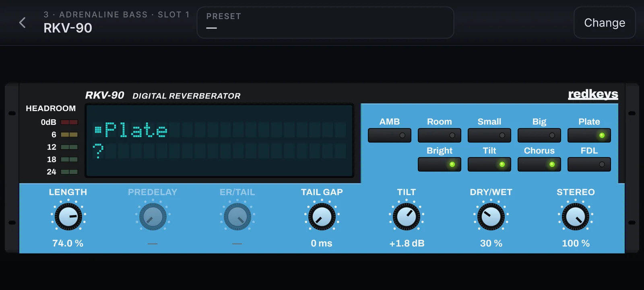
Task: Click the DRY/WET knob
Action: pyautogui.click(x=491, y=217)
